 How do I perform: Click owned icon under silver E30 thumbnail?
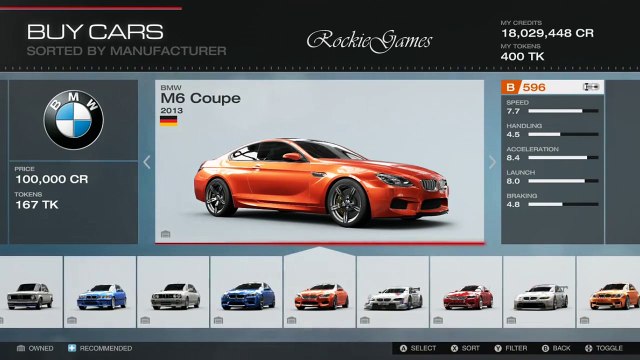click(x=145, y=320)
